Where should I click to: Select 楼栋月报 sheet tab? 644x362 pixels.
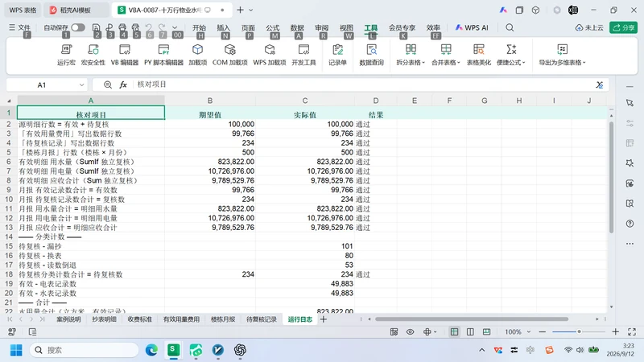coord(223,319)
